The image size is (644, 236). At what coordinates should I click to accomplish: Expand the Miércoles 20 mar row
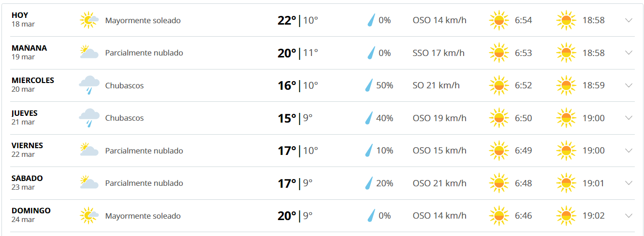[x=629, y=85]
